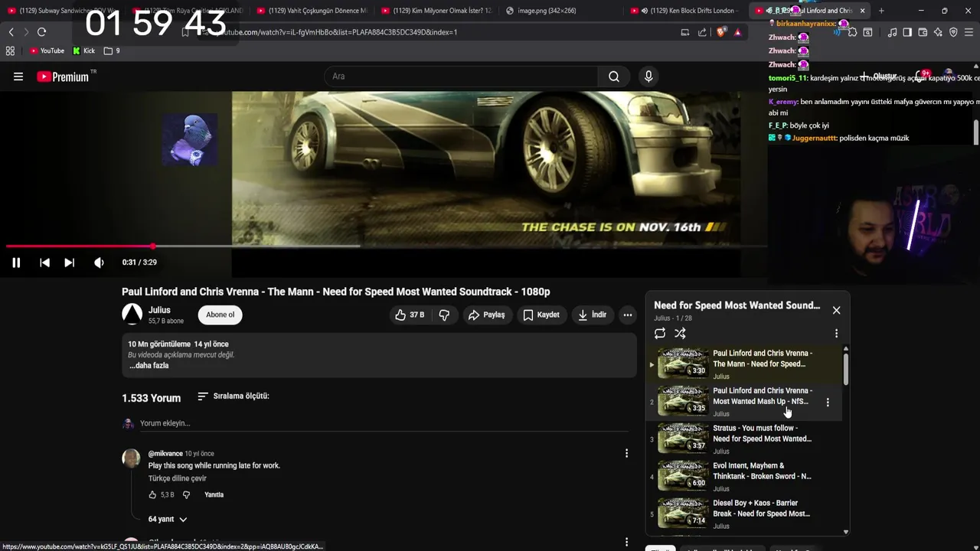Subscribe with Abone ol button
The width and height of the screenshot is (980, 551).
(x=220, y=315)
